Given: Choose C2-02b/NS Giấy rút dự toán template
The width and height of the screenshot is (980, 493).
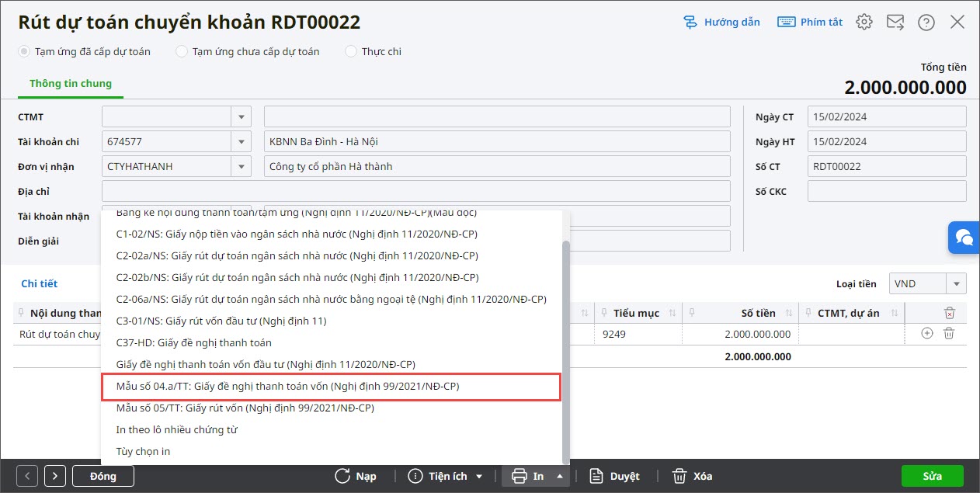Looking at the screenshot, I should point(297,277).
